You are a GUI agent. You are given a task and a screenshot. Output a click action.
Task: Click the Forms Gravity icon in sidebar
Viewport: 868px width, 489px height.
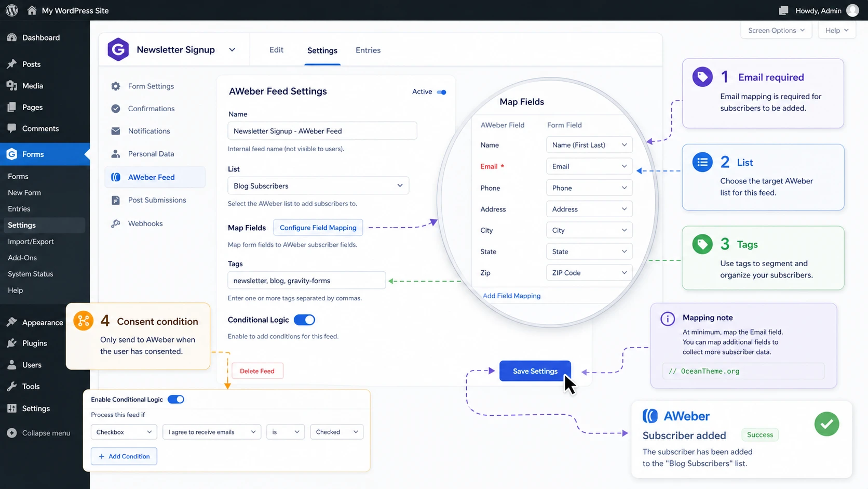12,154
